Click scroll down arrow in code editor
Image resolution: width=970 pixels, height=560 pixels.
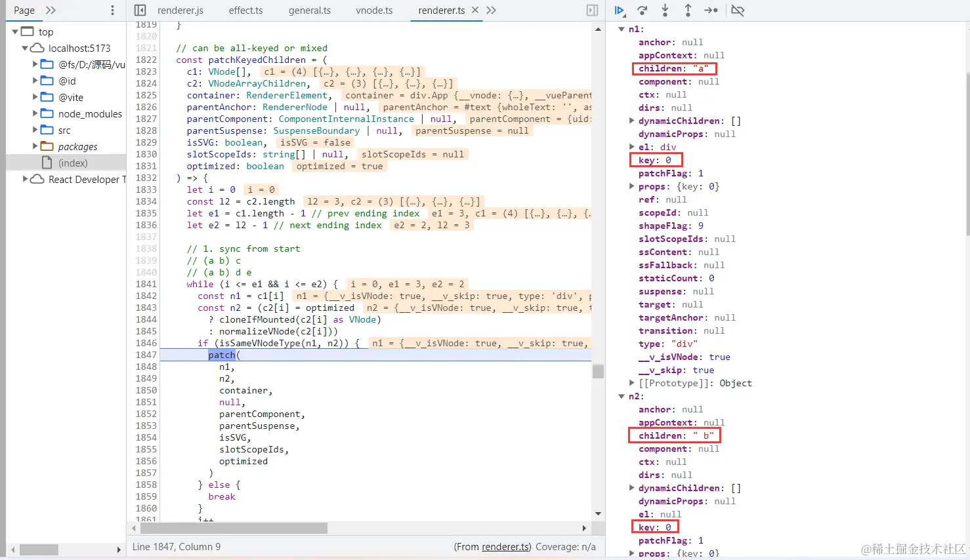point(598,514)
